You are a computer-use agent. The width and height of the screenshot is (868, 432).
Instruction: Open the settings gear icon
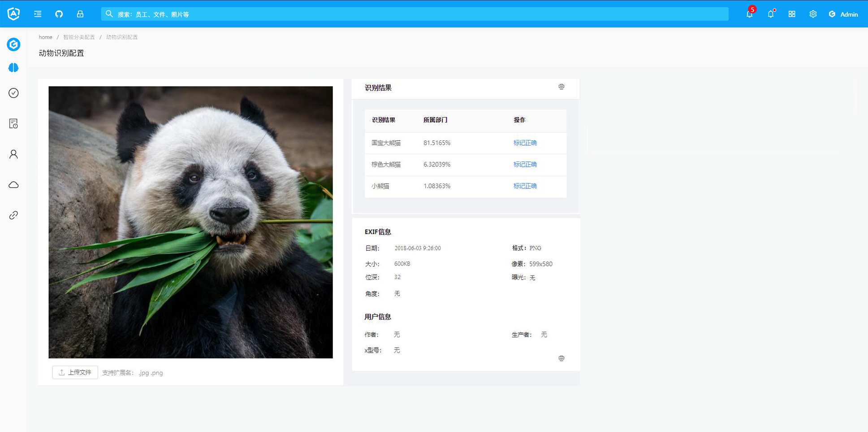click(x=813, y=14)
